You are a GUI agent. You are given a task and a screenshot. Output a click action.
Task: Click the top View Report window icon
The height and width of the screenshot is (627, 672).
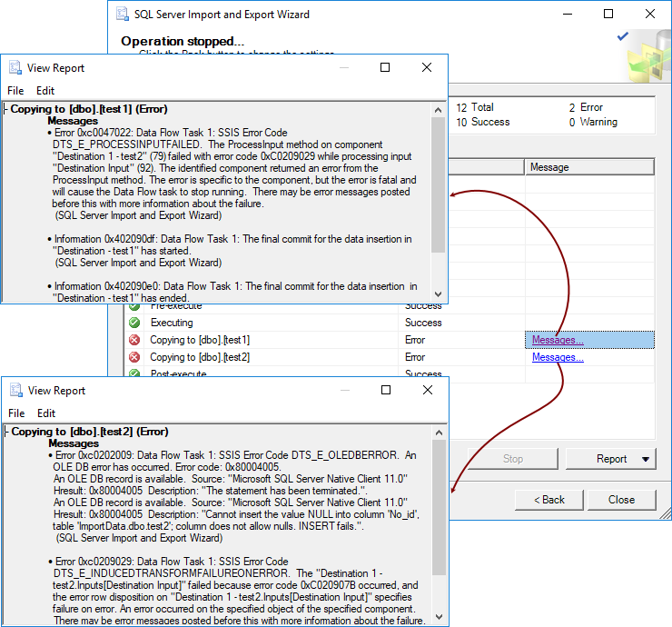15,67
